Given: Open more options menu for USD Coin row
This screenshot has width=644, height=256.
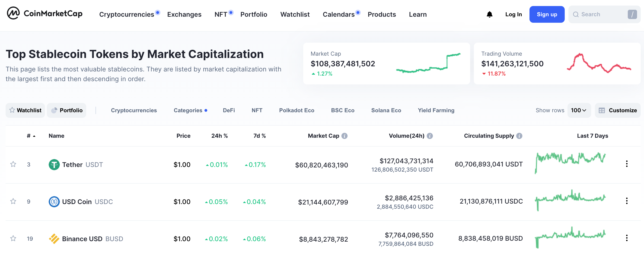Looking at the screenshot, I should click(x=627, y=201).
